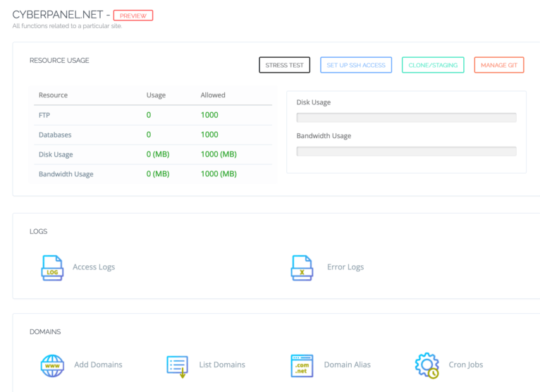
Task: Open the Manage Git button
Action: [498, 66]
